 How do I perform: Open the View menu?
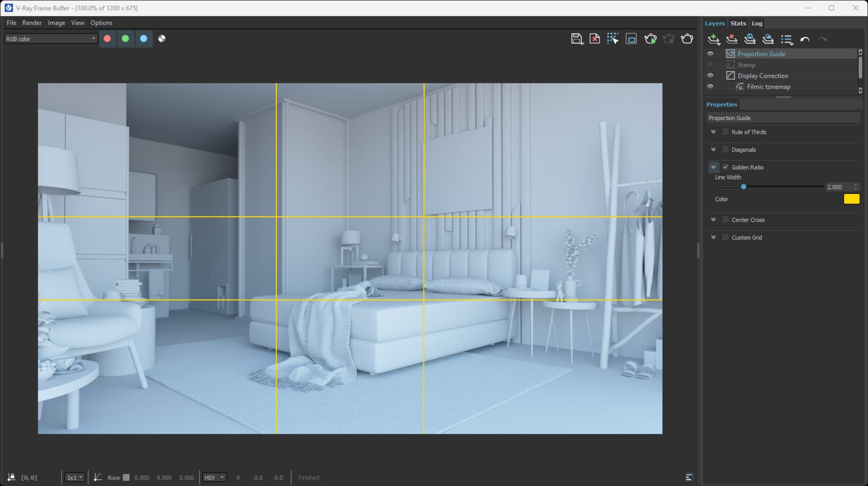[x=77, y=23]
